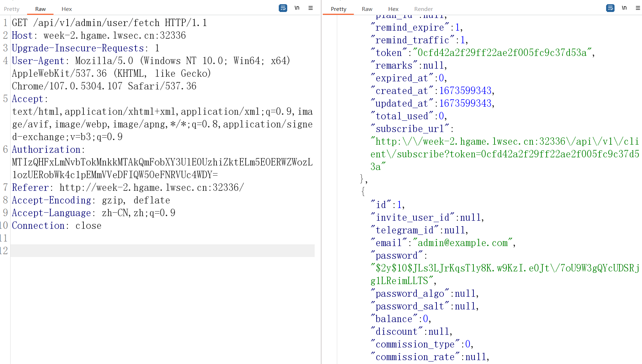Open the response Render tab
Image resolution: width=642 pixels, height=364 pixels.
(423, 9)
